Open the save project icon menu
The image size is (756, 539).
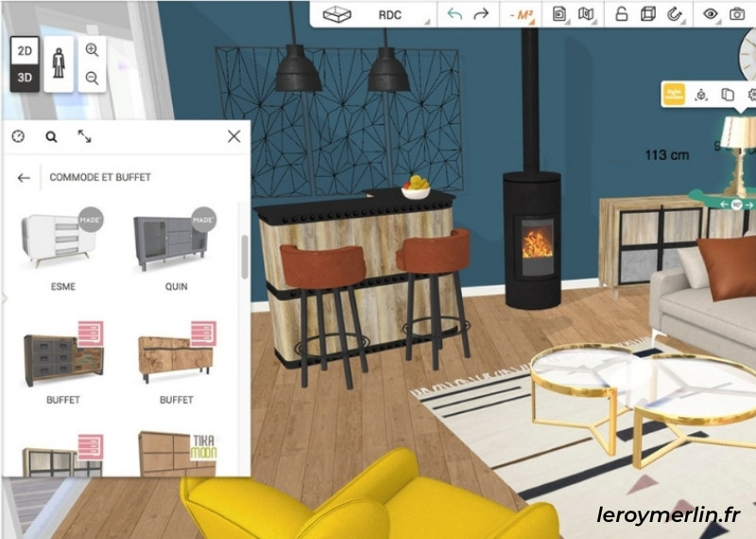(x=559, y=14)
